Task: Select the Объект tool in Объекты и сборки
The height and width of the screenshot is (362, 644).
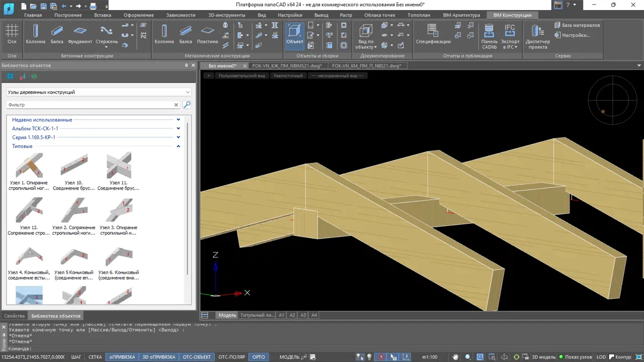Action: [x=294, y=35]
